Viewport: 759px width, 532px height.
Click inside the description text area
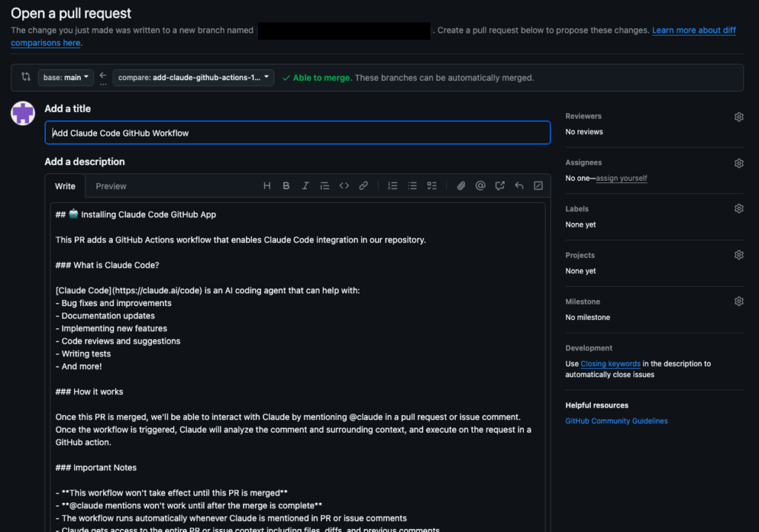pos(298,368)
